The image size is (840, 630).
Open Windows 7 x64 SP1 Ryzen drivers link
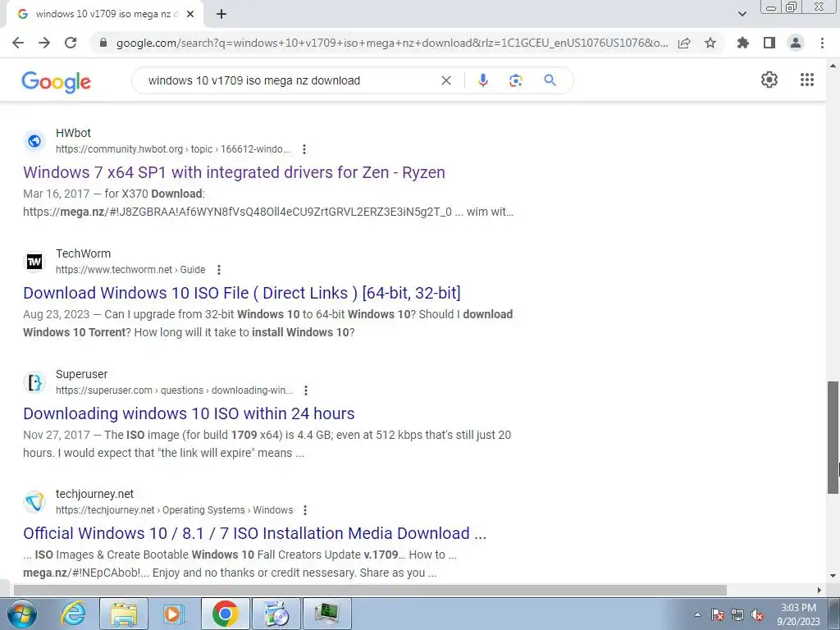coord(234,172)
